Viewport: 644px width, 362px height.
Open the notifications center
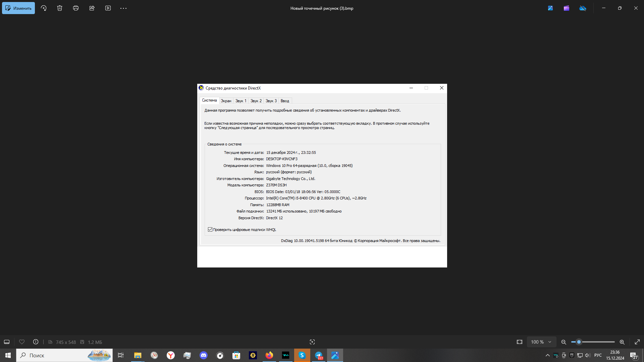point(633,355)
